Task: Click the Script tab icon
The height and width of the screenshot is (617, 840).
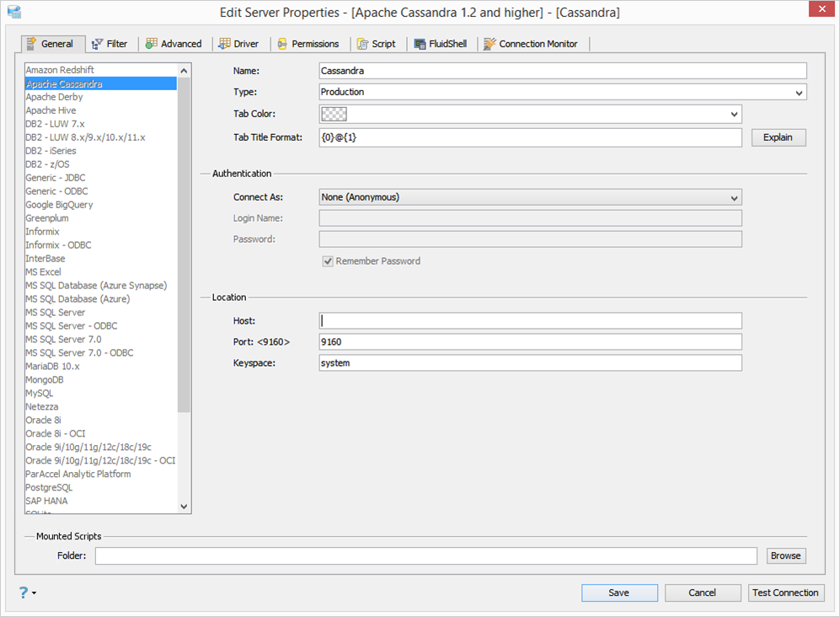Action: tap(363, 44)
